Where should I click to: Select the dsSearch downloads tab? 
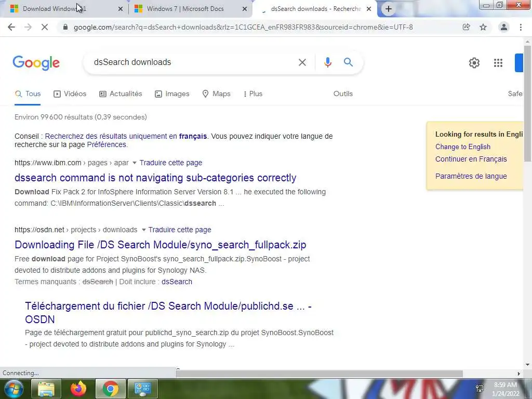[315, 9]
